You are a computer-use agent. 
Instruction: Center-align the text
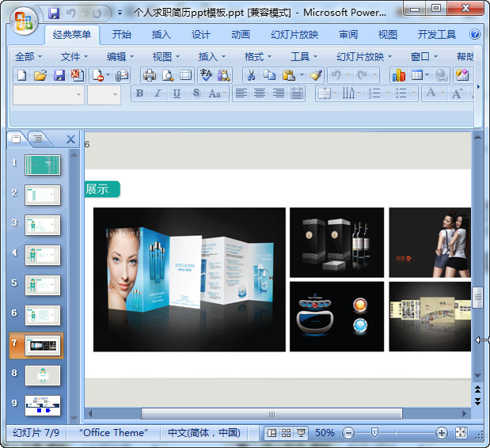tap(260, 93)
